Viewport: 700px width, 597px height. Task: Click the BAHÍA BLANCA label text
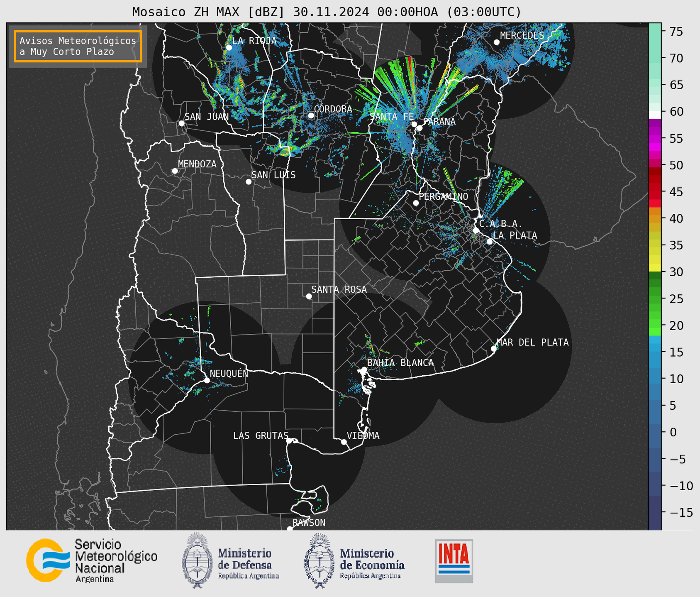(400, 363)
